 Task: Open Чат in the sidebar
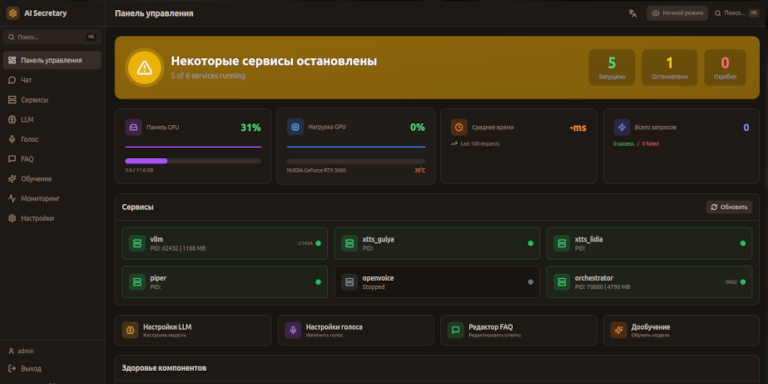pos(52,80)
